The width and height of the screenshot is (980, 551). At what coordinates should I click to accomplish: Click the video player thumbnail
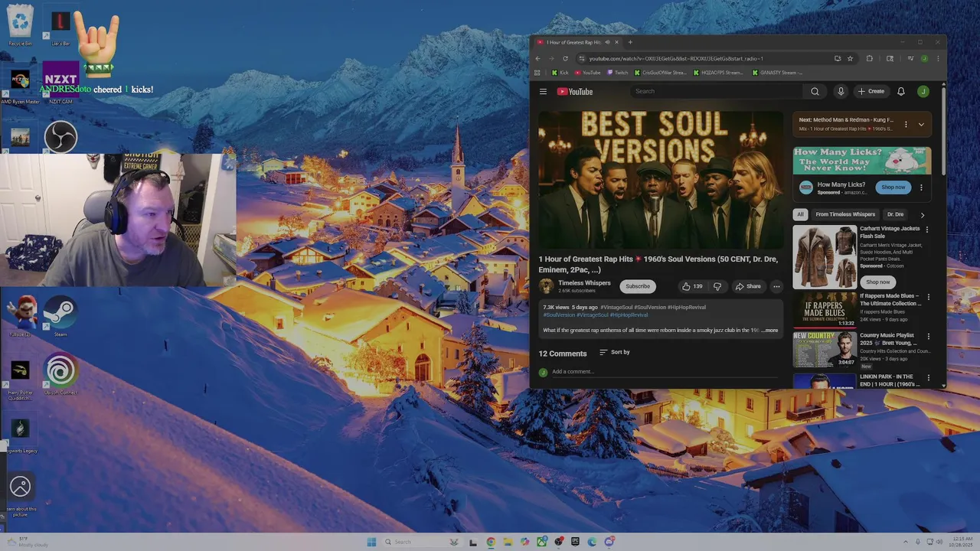click(x=661, y=180)
